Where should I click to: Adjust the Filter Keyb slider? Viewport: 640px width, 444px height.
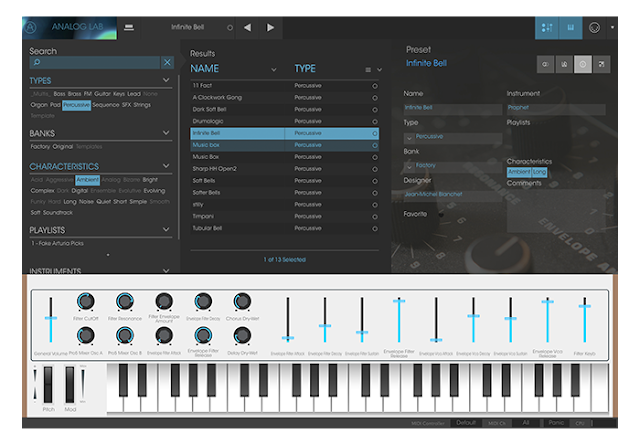point(584,320)
